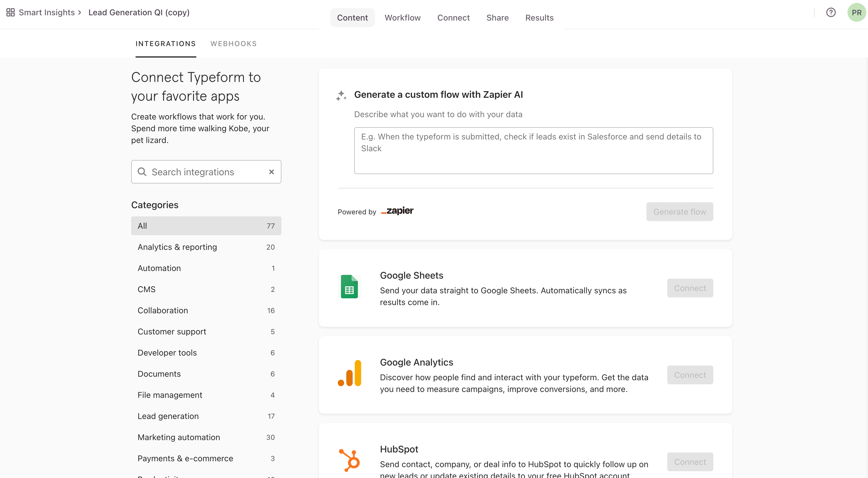Filter by Payments & e-commerce category
868x478 pixels.
[206, 458]
